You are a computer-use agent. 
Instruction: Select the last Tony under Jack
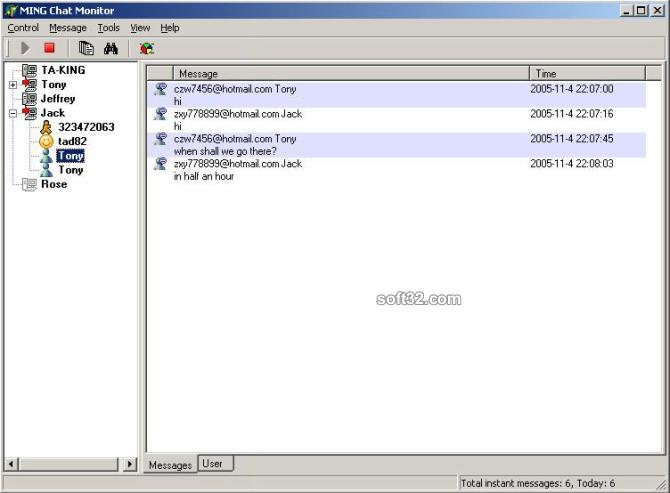pos(71,170)
